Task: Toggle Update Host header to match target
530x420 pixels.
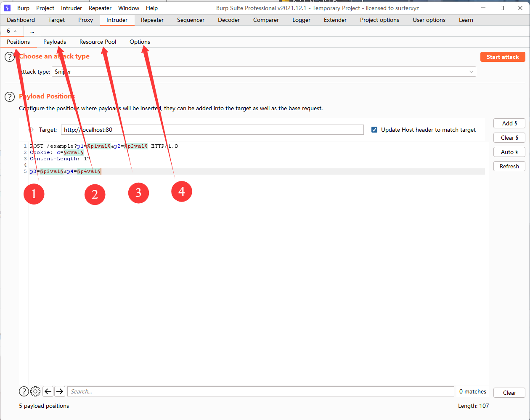Action: coord(374,130)
